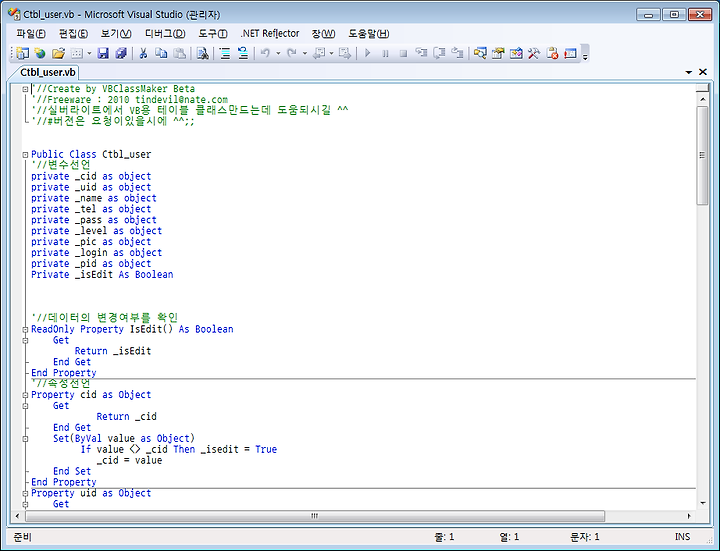720x551 pixels.
Task: Click the vertical scrollbar down arrow
Action: click(702, 503)
